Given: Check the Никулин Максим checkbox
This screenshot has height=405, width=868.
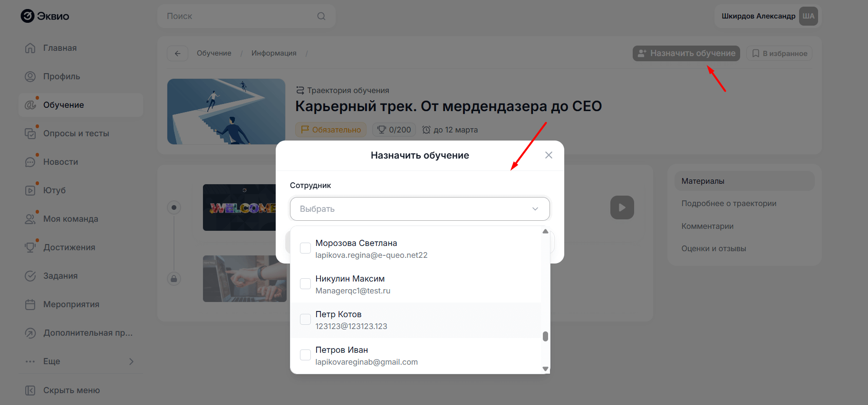Looking at the screenshot, I should [x=305, y=283].
